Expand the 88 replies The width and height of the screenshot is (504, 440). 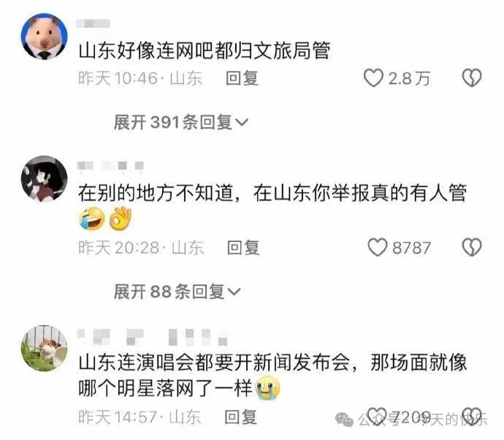click(x=177, y=292)
